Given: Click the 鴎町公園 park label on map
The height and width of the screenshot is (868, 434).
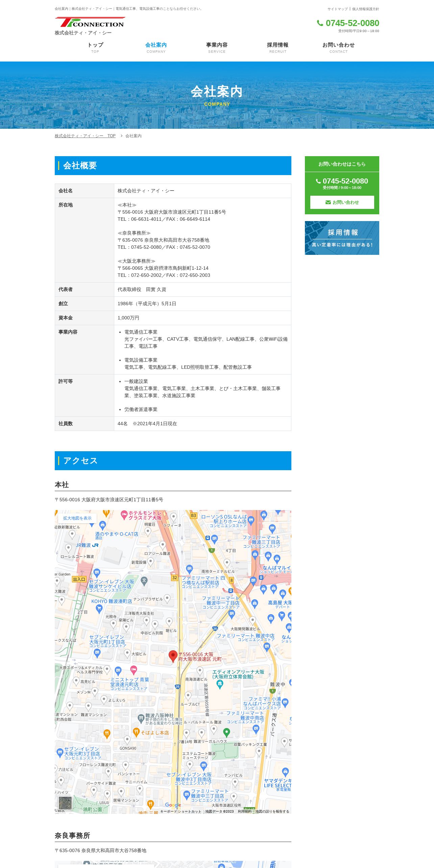Looking at the screenshot, I should pyautogui.click(x=92, y=810).
